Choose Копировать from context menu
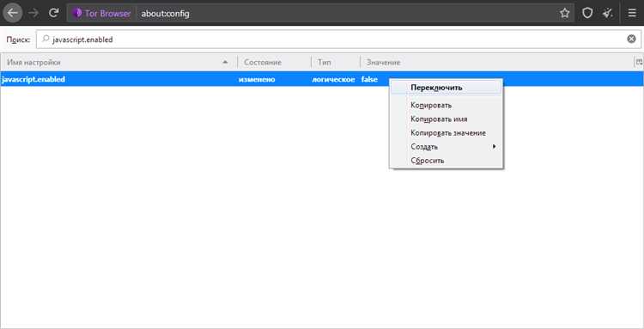The height and width of the screenshot is (329, 644). click(x=446, y=105)
